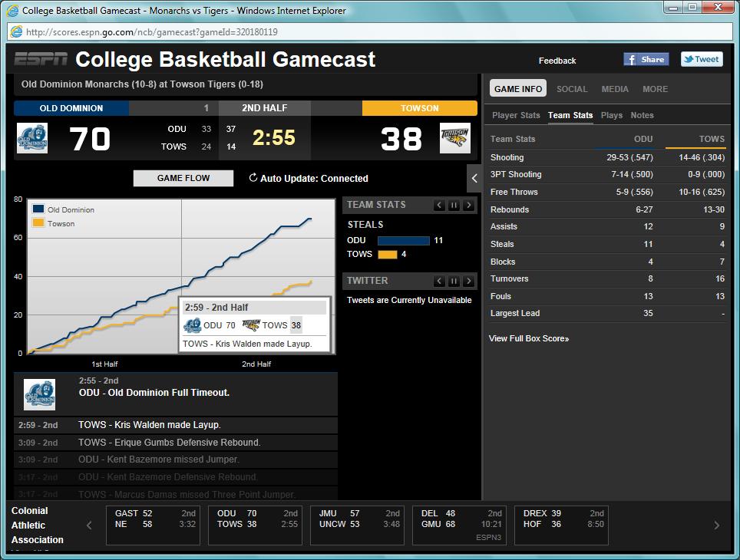Viewport: 740px width, 560px height.
Task: Click the 3PT Shooting row in Team Stats
Action: (607, 175)
